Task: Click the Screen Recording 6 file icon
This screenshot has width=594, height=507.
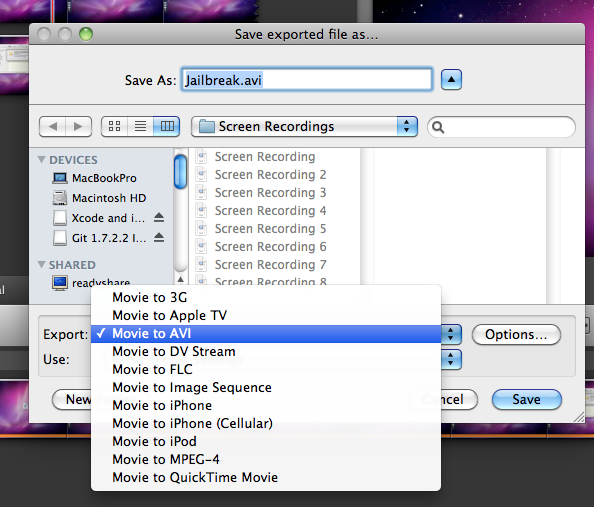Action: tap(201, 246)
